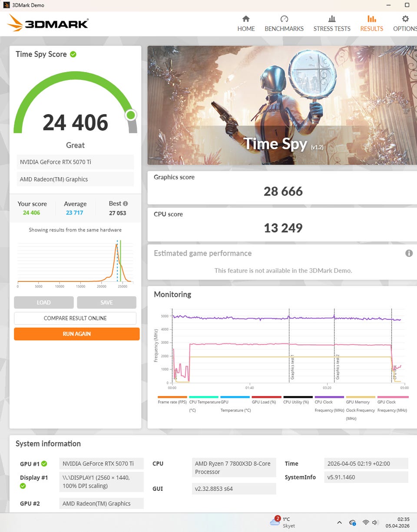This screenshot has height=532, width=417.
Task: Click the green validation check next to GPU #1
Action: 44,464
